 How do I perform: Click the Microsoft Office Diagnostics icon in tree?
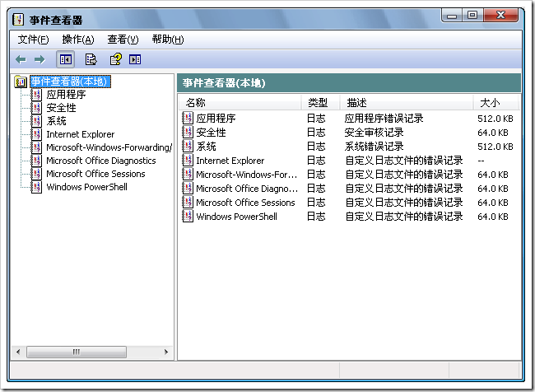(x=36, y=161)
